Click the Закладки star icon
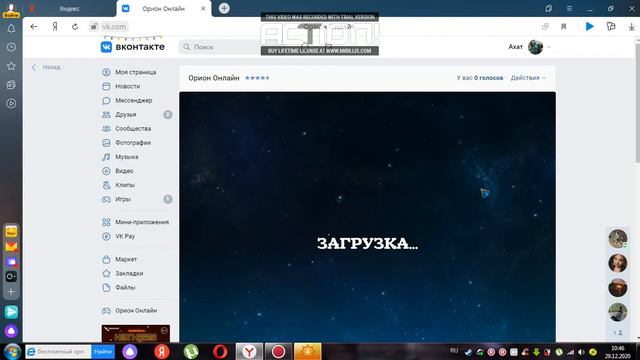Screen dimensions: 640x360 point(106,273)
